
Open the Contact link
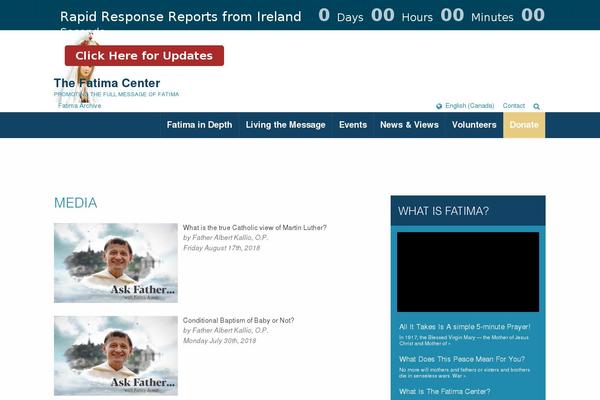pos(514,106)
